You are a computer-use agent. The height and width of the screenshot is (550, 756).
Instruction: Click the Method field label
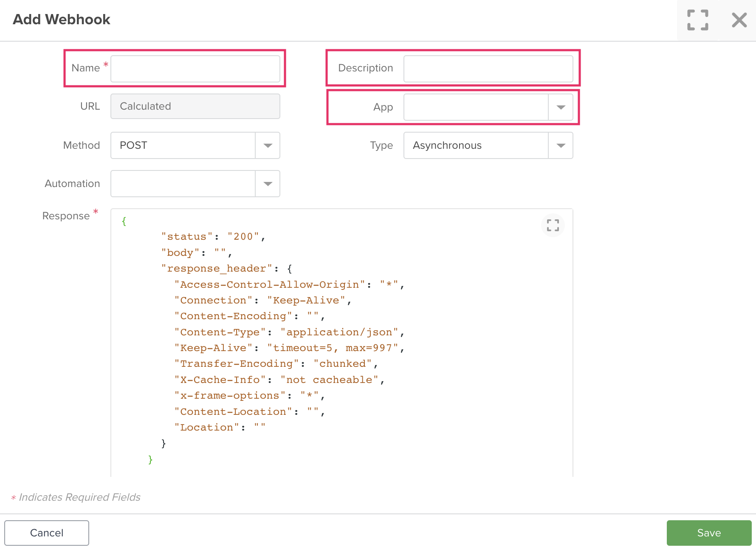click(x=82, y=145)
